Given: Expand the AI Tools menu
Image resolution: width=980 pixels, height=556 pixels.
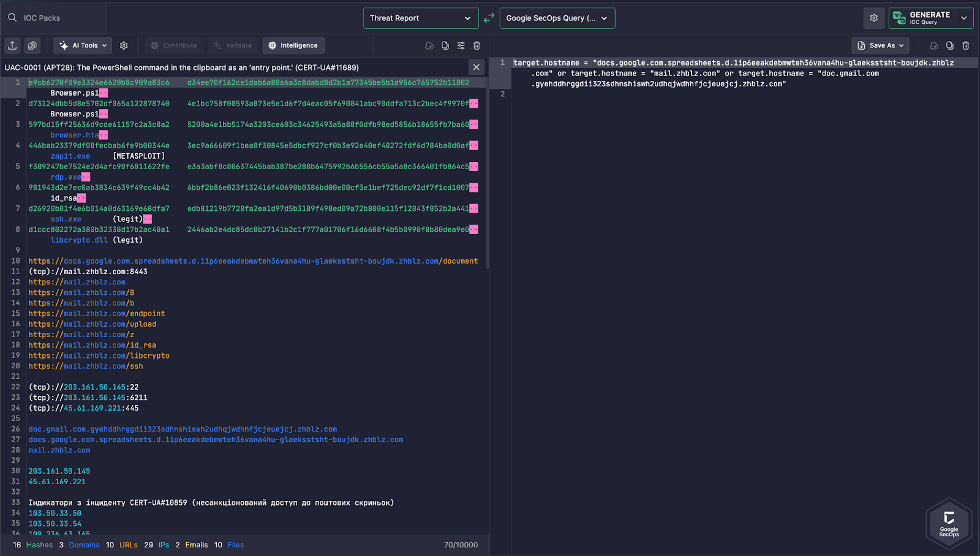Looking at the screenshot, I should pyautogui.click(x=83, y=45).
